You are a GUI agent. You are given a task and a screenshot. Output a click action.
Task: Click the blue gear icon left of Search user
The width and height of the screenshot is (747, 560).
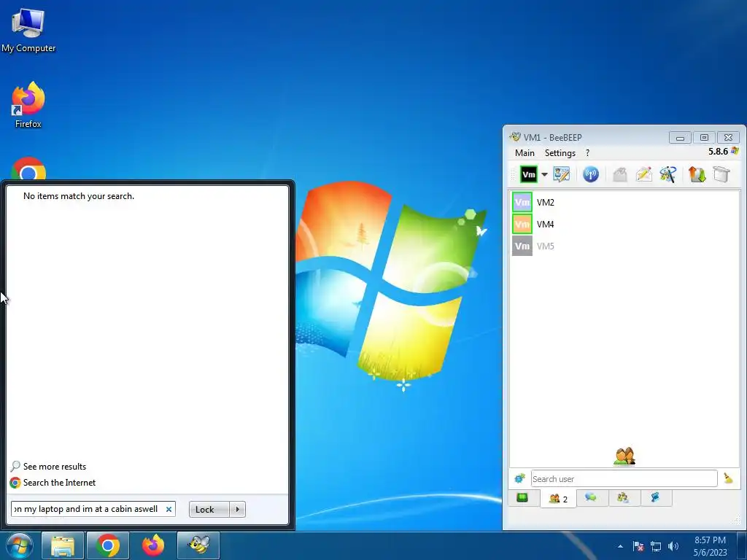click(x=519, y=478)
